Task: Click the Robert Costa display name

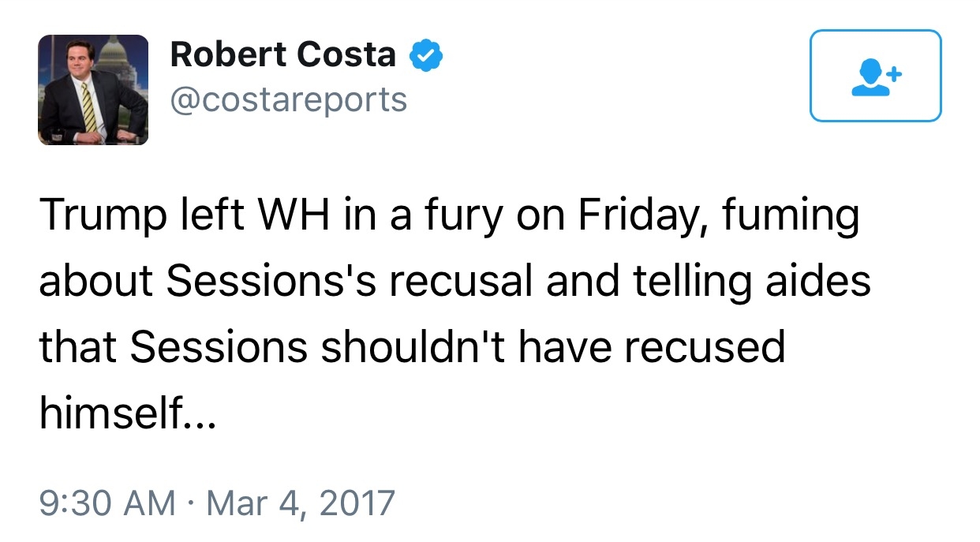Action: (x=283, y=55)
